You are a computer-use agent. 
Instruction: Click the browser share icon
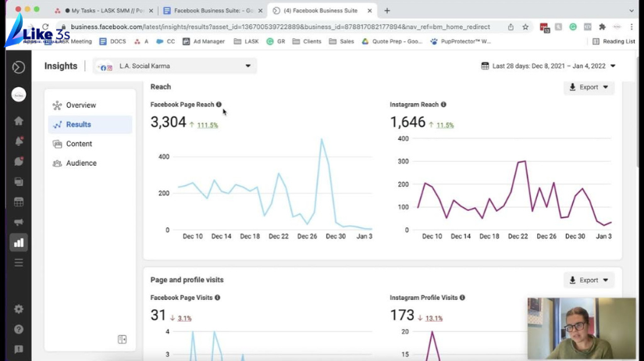click(x=511, y=27)
